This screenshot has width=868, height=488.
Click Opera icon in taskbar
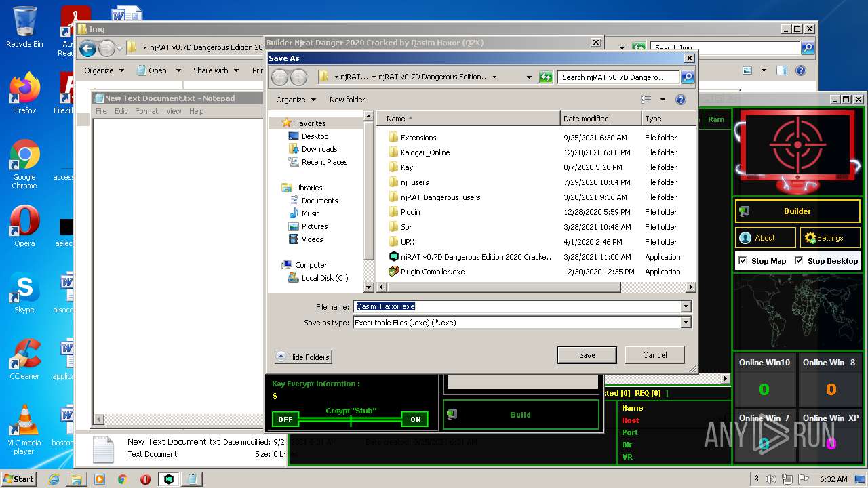145,479
